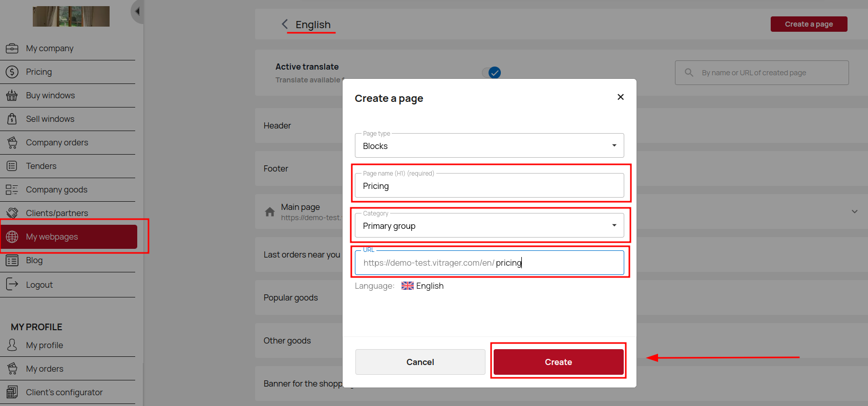Click the Client's configurator calculator icon
Image resolution: width=868 pixels, height=406 pixels.
(x=12, y=392)
